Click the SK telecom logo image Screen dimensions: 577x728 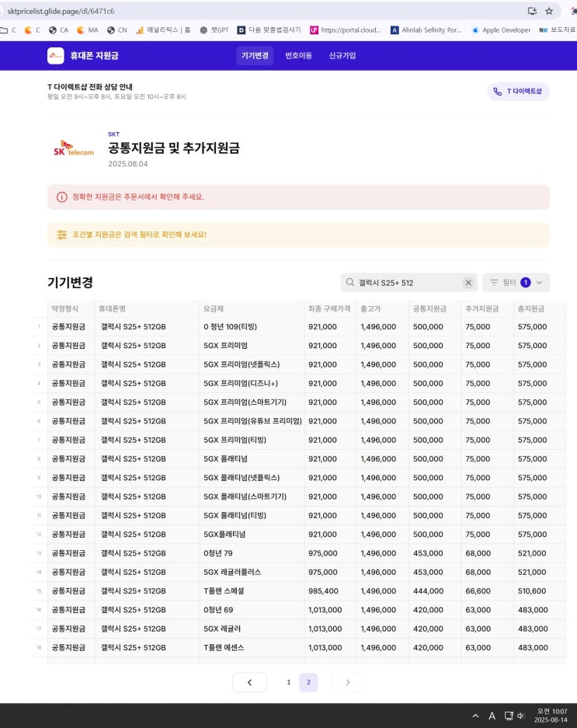click(73, 148)
